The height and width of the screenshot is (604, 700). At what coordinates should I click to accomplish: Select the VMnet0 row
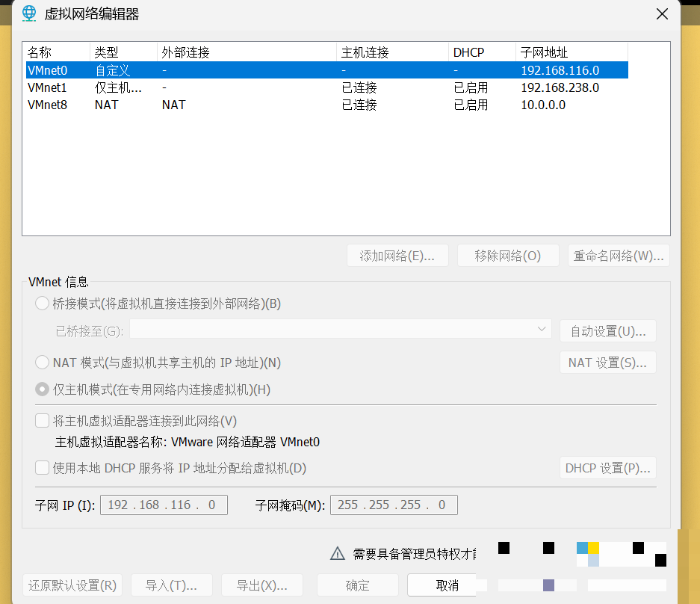[x=326, y=70]
